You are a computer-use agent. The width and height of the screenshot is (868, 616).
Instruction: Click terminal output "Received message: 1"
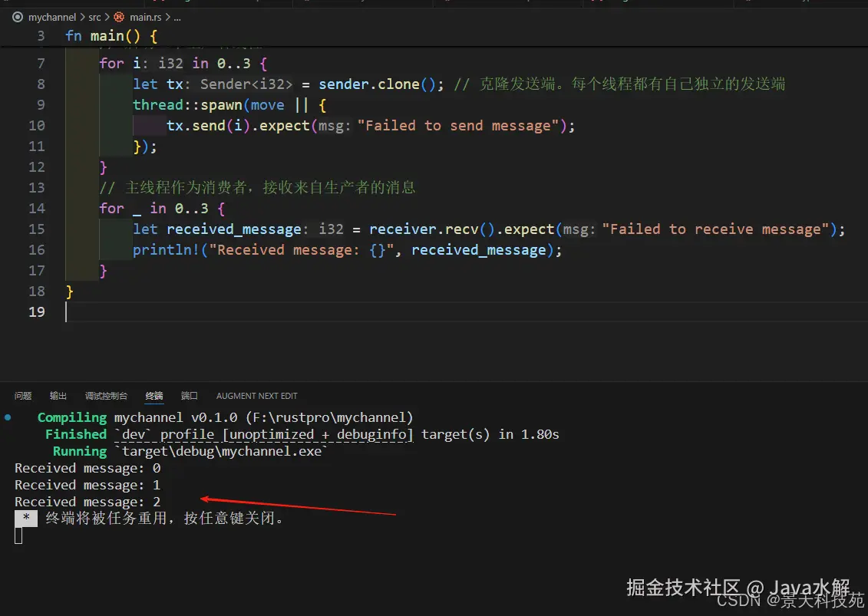pos(87,486)
